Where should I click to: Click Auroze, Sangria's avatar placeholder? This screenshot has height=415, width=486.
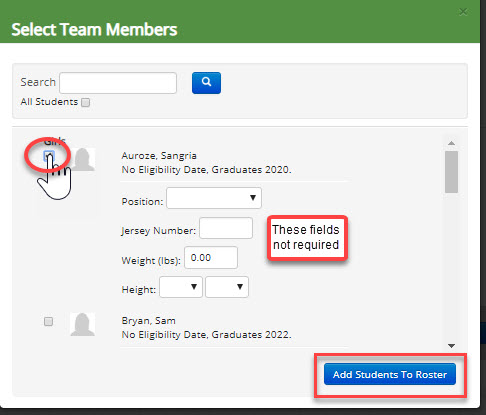point(83,159)
